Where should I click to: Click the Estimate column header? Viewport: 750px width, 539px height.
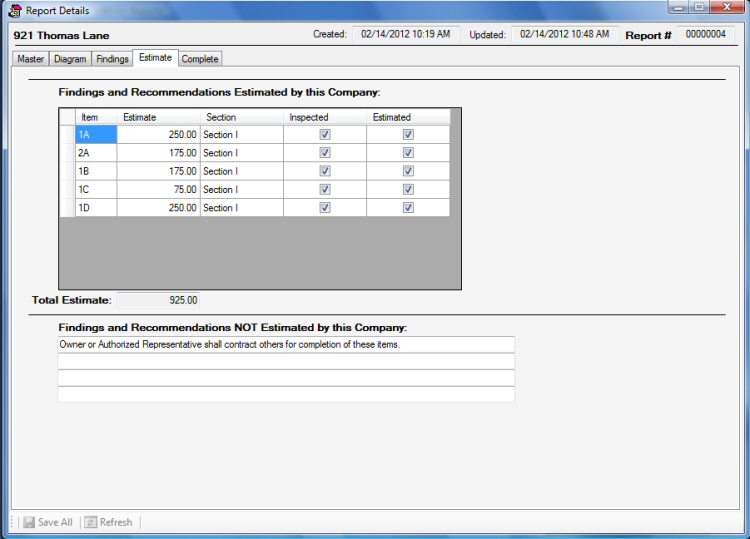(x=158, y=117)
